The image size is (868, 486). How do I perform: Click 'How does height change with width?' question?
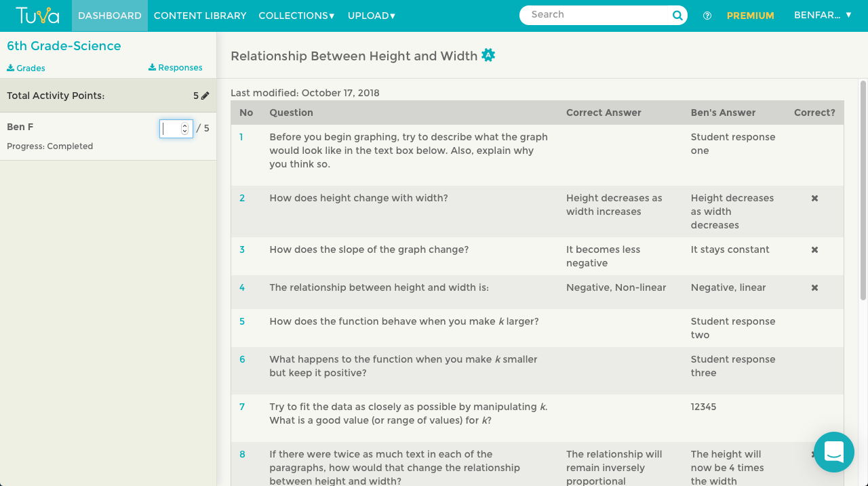click(359, 198)
